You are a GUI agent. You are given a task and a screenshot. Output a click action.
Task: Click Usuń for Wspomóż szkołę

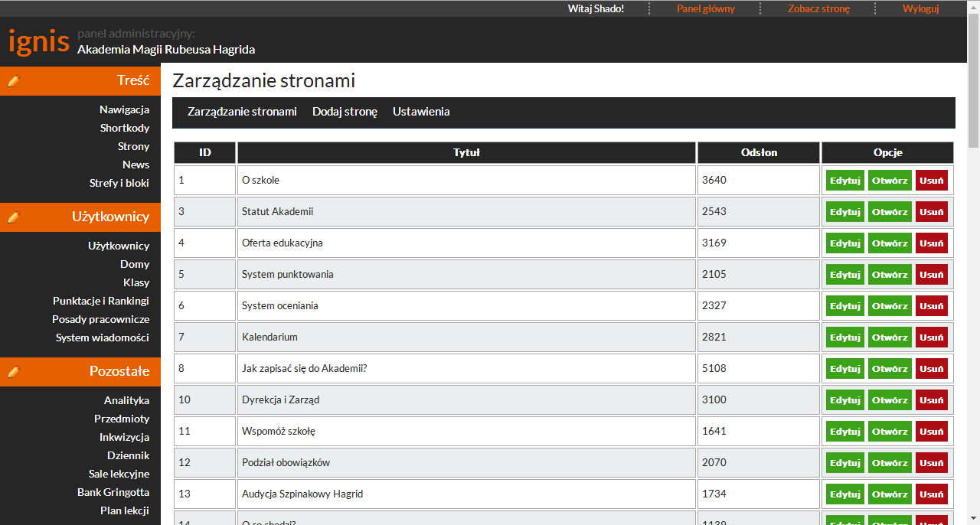(931, 432)
